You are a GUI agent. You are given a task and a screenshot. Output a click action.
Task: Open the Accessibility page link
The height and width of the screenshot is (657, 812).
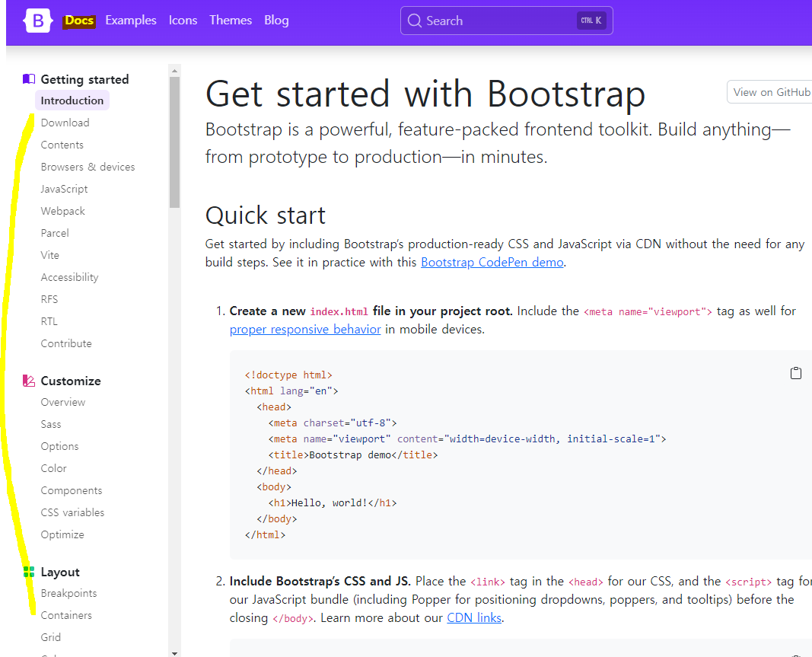pyautogui.click(x=69, y=277)
